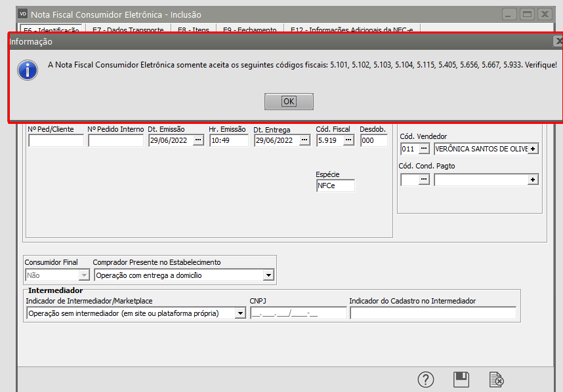Image resolution: width=563 pixels, height=392 pixels.
Task: Click the plus button beside Cond. Pagto description
Action: click(533, 180)
